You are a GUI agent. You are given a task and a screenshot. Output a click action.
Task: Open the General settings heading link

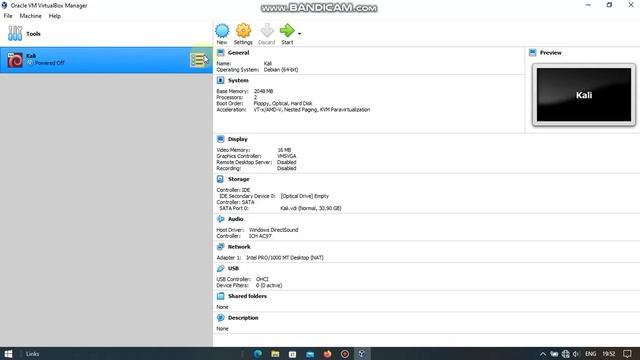[238, 53]
